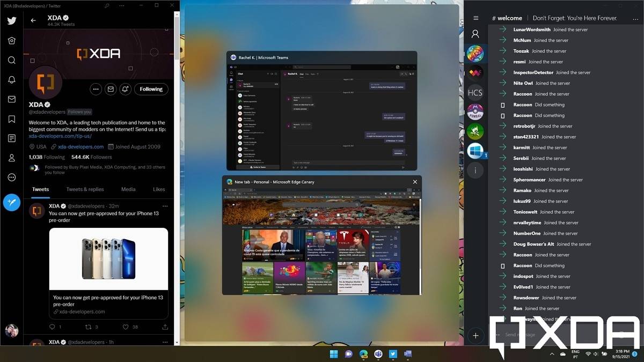644x362 pixels.
Task: Open Twitter Bookmarks in the sidebar
Action: coord(11,119)
